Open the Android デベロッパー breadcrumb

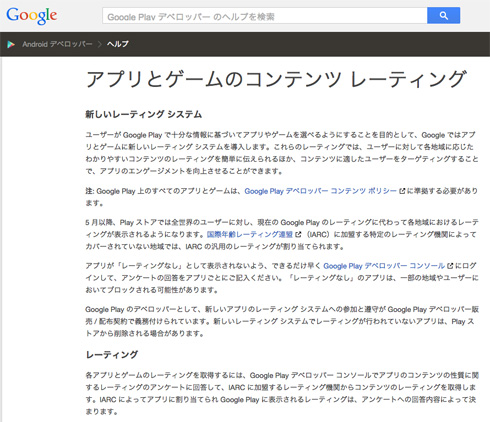click(x=57, y=44)
